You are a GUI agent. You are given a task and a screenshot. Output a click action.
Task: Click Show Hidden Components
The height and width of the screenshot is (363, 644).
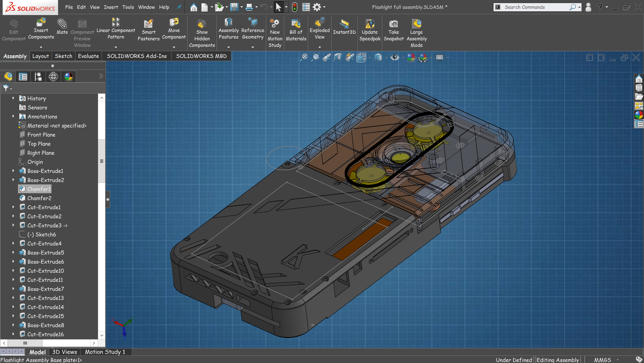pos(202,33)
